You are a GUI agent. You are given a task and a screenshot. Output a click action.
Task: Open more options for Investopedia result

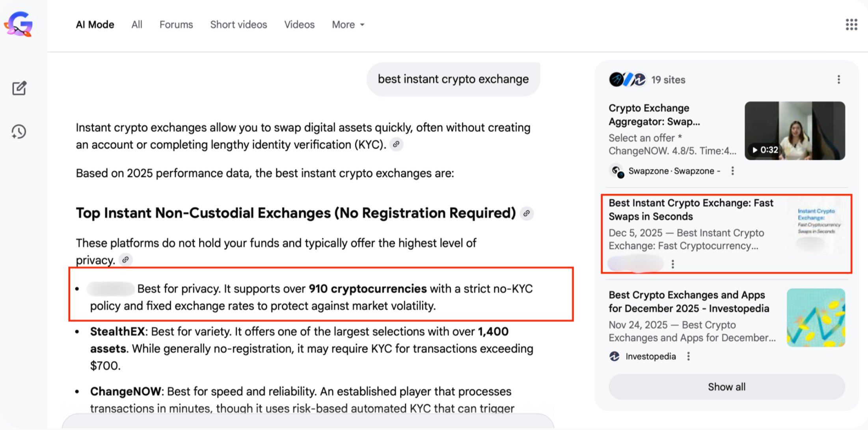pyautogui.click(x=689, y=356)
